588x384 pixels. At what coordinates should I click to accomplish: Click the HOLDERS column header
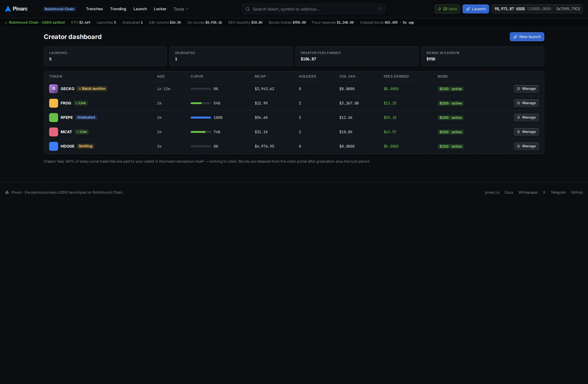coord(307,77)
